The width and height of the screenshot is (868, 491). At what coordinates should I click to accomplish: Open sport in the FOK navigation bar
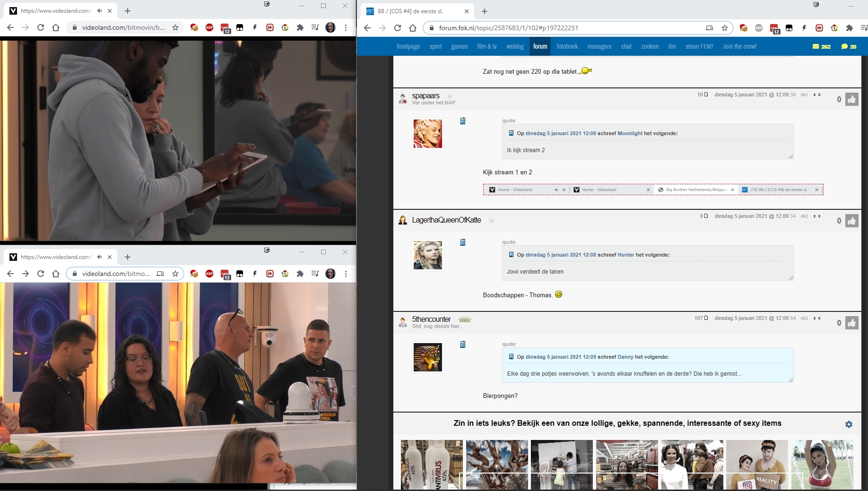click(435, 46)
